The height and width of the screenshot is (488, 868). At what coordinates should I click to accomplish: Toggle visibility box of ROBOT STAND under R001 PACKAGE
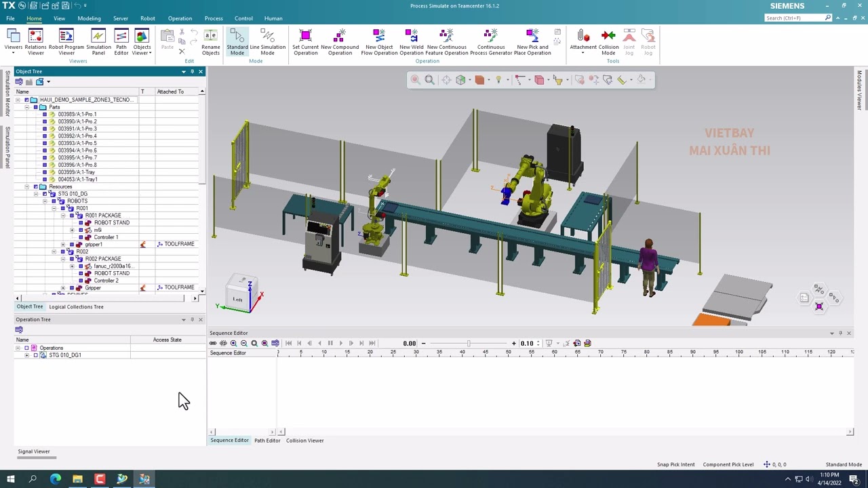click(x=81, y=223)
